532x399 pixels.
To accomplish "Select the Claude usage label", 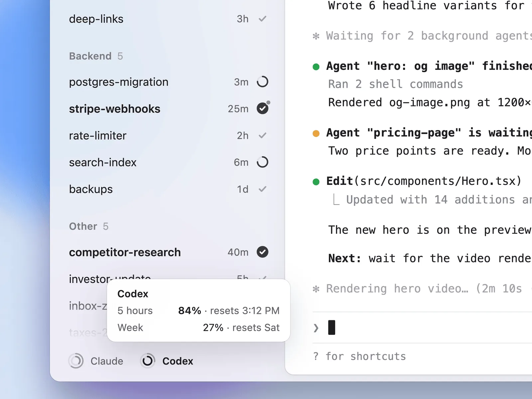I will tap(107, 361).
